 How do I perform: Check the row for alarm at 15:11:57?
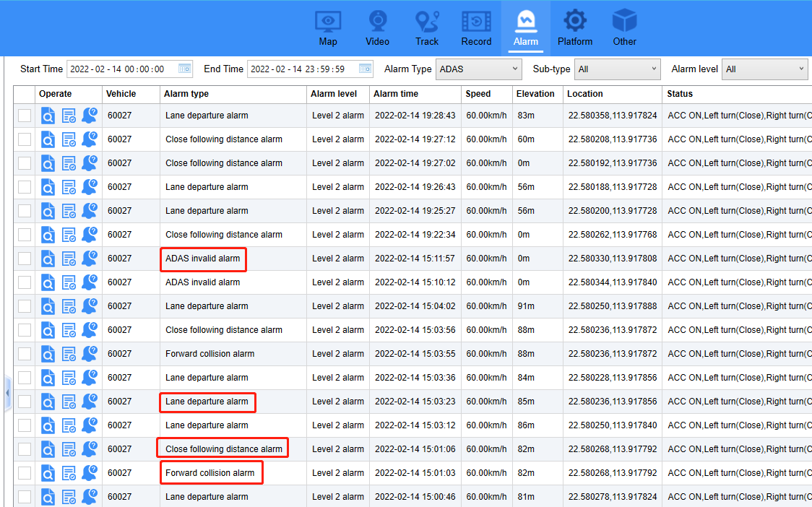(x=25, y=259)
